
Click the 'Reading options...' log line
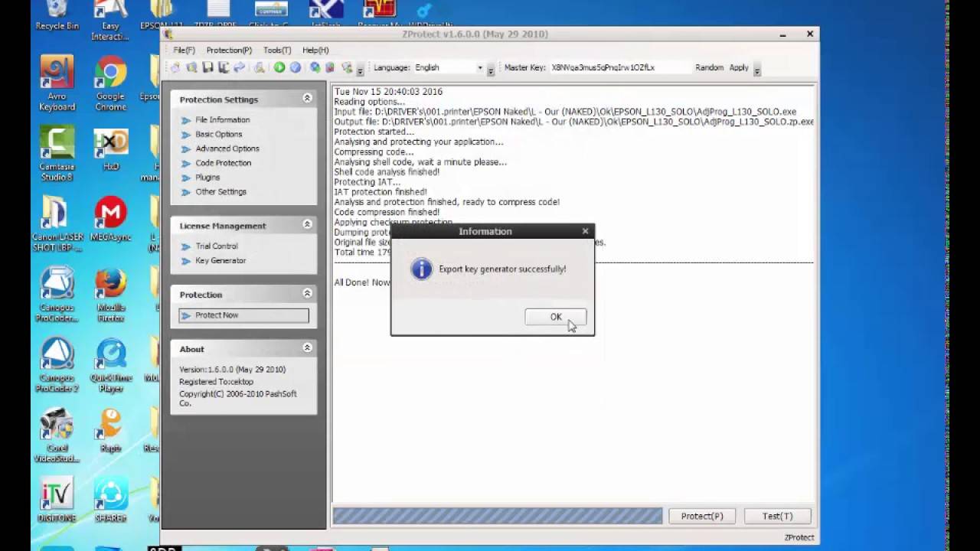(x=370, y=102)
